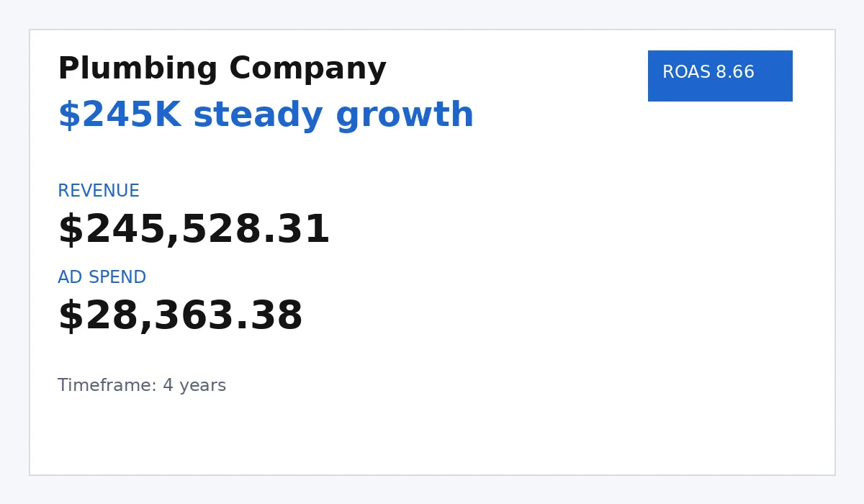
Task: Click the dollar sign of the ad spend amount
Action: [71, 317]
